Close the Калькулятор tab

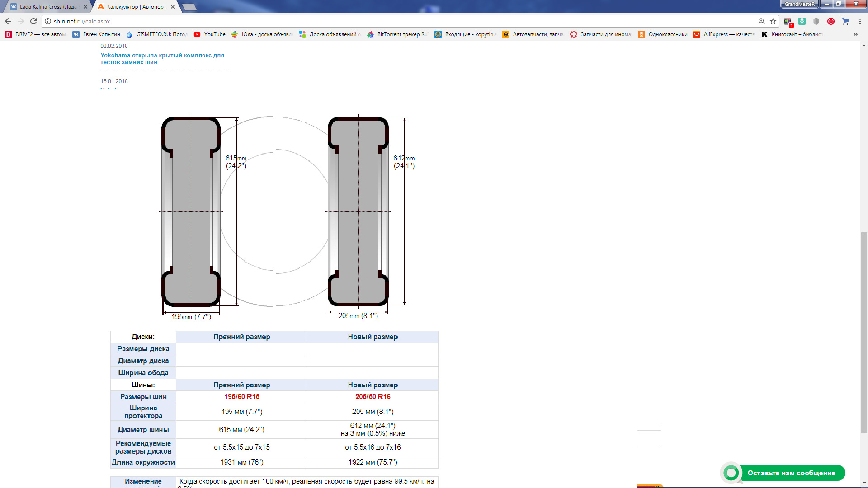tap(173, 7)
